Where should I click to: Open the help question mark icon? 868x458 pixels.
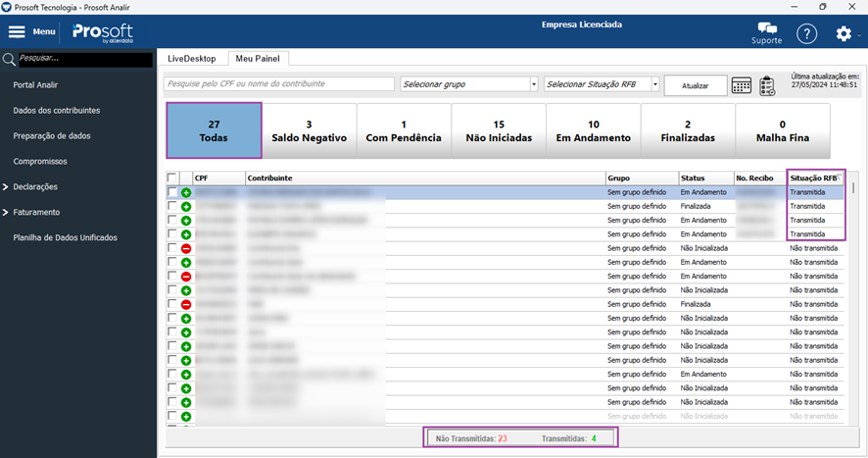tap(806, 33)
